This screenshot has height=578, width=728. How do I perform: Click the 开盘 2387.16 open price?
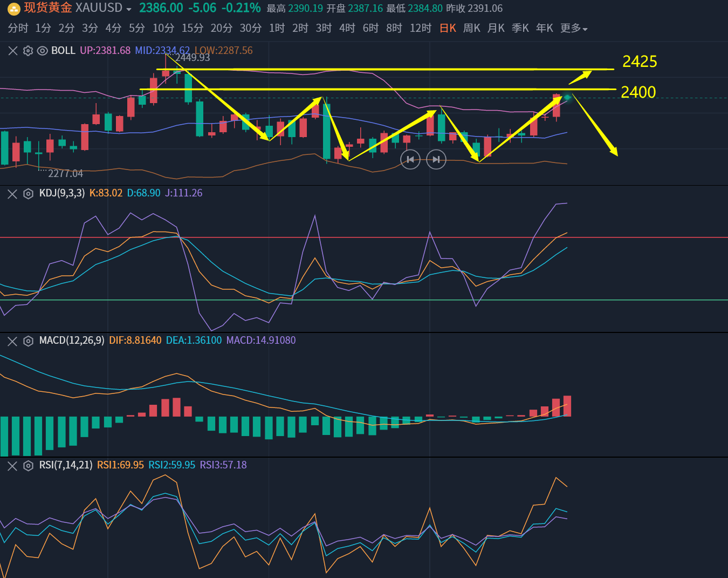point(355,9)
